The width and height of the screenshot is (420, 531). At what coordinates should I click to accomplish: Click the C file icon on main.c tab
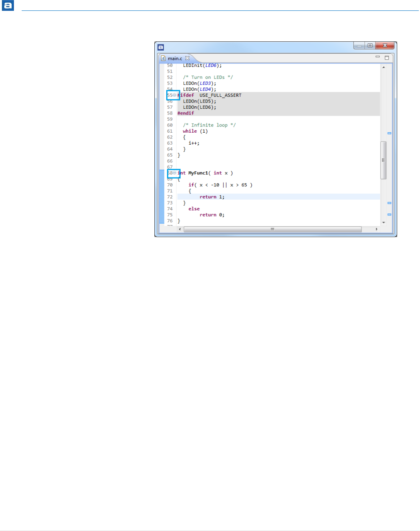pos(163,58)
